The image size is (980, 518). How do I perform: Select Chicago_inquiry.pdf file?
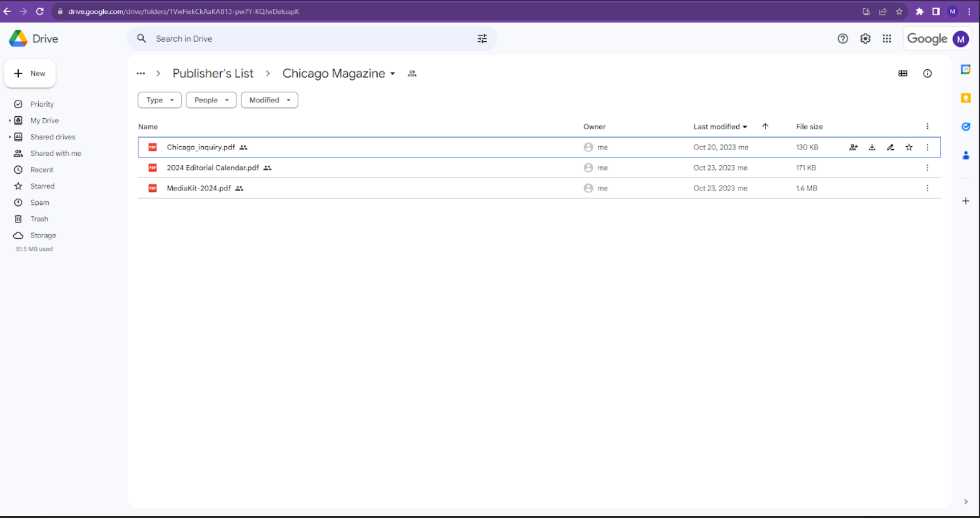[x=539, y=147]
